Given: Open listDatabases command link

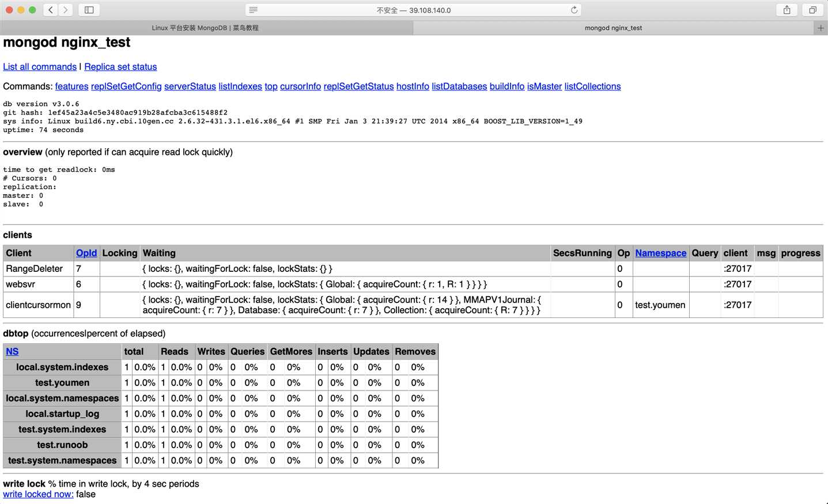Looking at the screenshot, I should tap(459, 86).
